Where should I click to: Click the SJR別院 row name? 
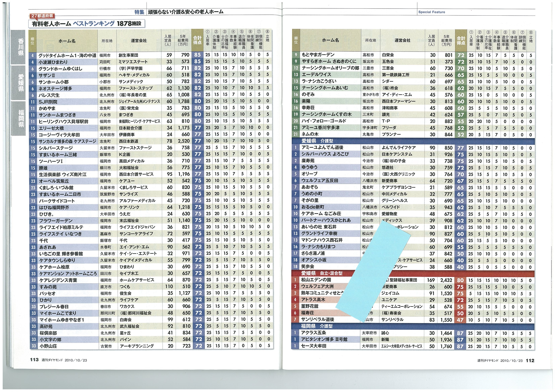(x=48, y=102)
